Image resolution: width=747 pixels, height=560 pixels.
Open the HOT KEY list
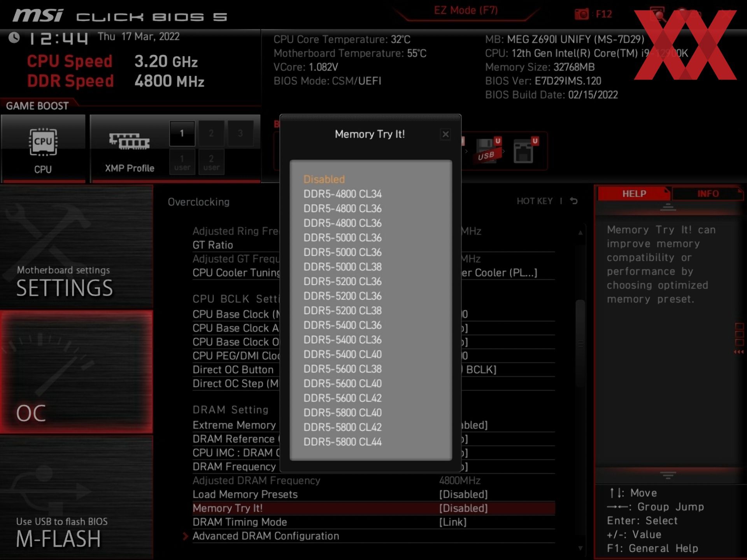click(x=535, y=201)
